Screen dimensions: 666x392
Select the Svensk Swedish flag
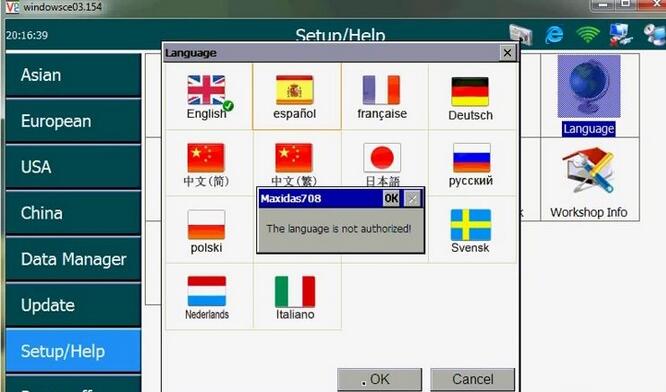point(471,225)
